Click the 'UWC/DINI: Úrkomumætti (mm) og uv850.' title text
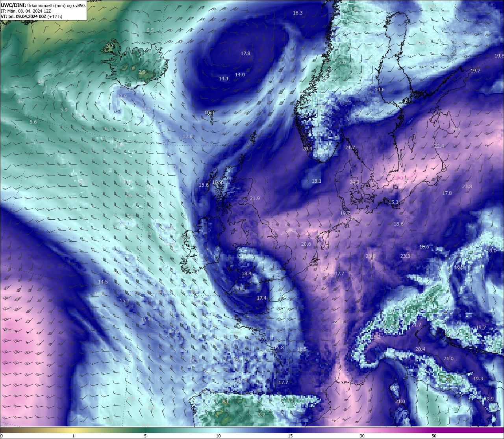 point(43,5)
